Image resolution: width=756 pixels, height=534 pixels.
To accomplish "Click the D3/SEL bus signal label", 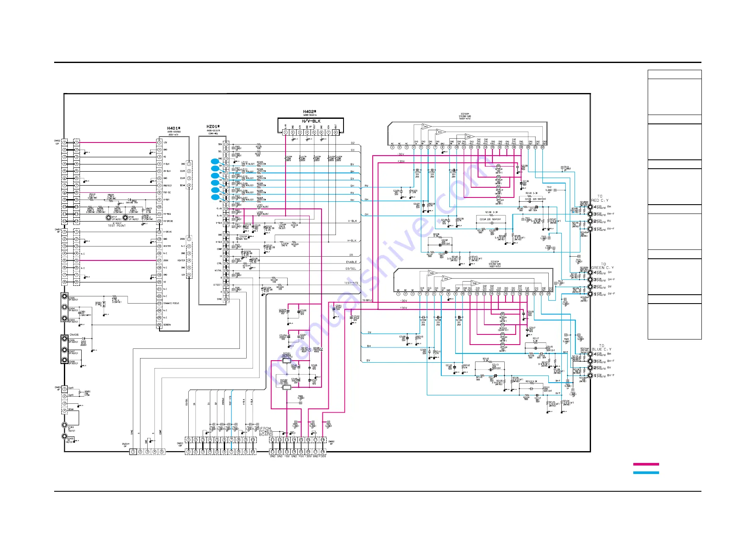I will tap(351, 269).
